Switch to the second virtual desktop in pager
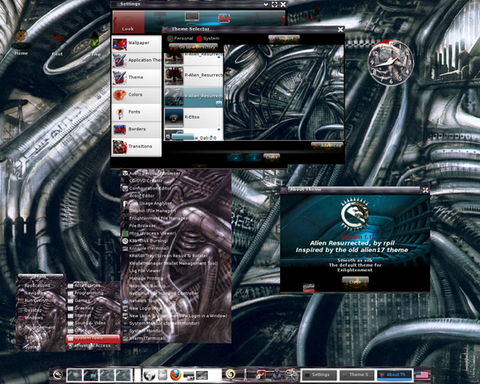The width and height of the screenshot is (480, 384). (x=90, y=375)
